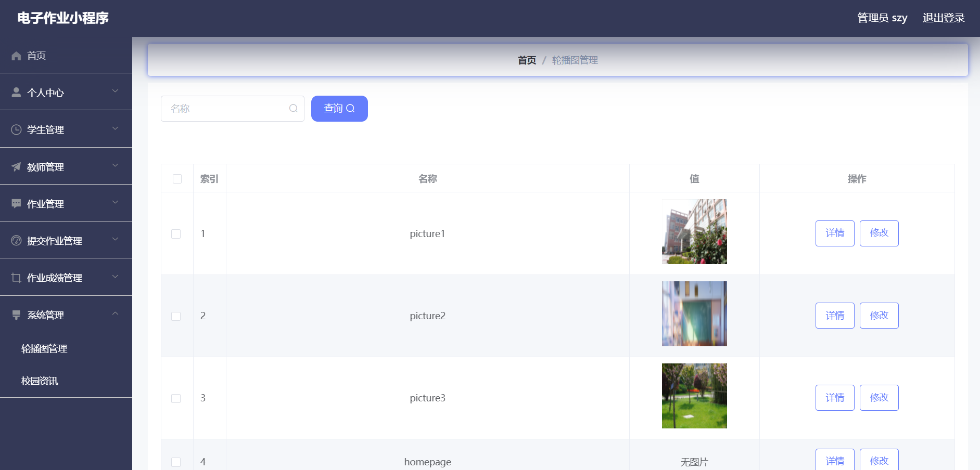
Task: Select the 作业管理 sidebar label
Action: coord(45,204)
